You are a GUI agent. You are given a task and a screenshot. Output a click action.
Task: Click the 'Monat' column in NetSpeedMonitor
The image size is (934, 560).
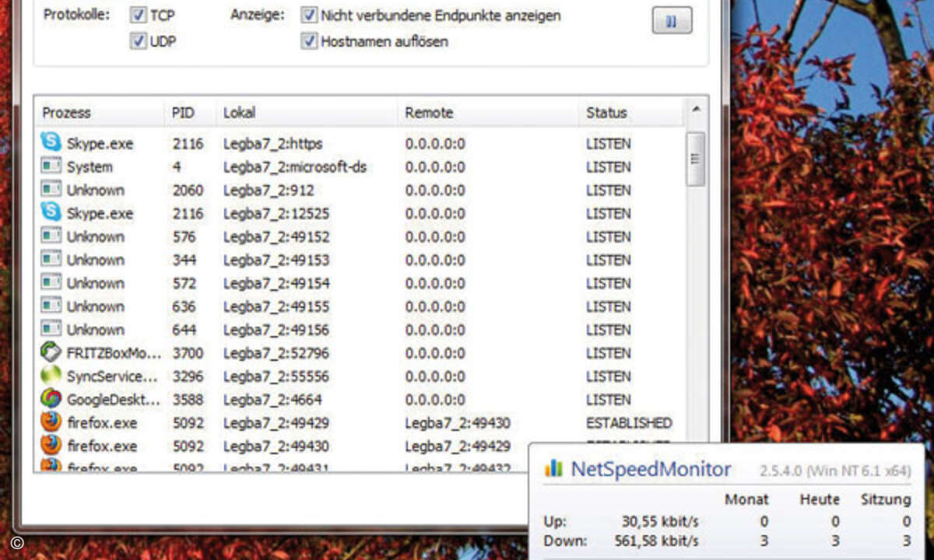[x=746, y=499]
